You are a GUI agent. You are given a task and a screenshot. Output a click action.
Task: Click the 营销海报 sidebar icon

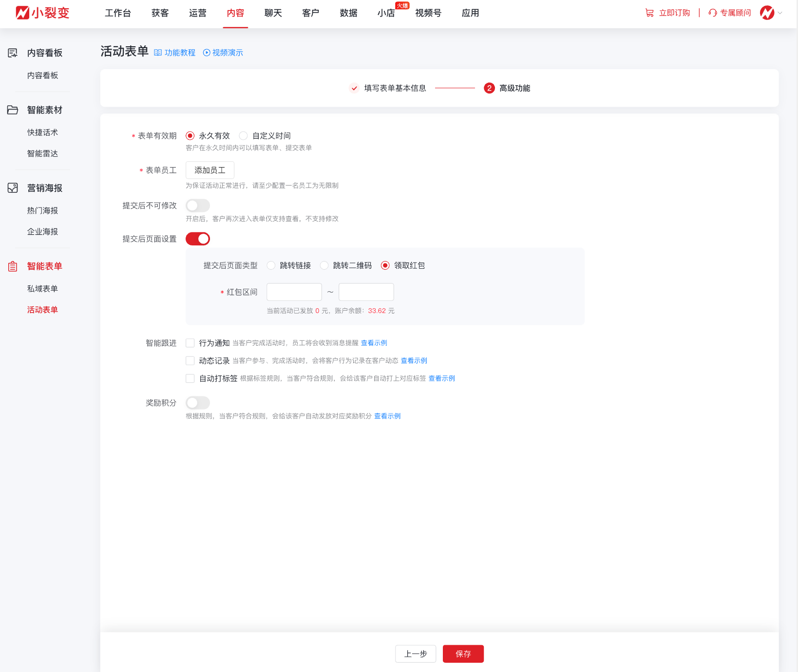click(x=13, y=188)
